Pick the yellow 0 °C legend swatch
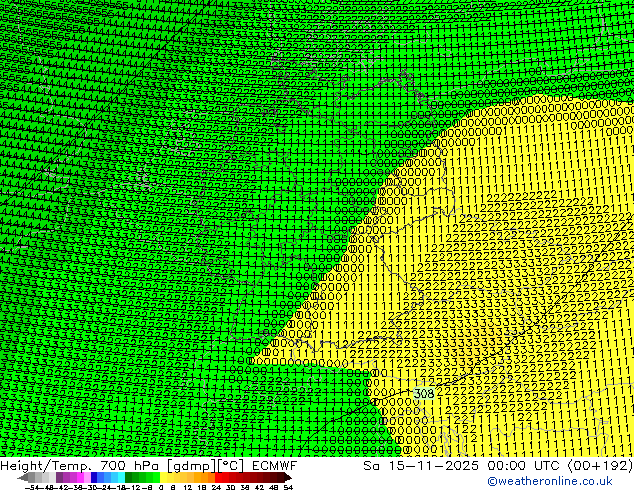Image resolution: width=634 pixels, height=490 pixels. (163, 478)
